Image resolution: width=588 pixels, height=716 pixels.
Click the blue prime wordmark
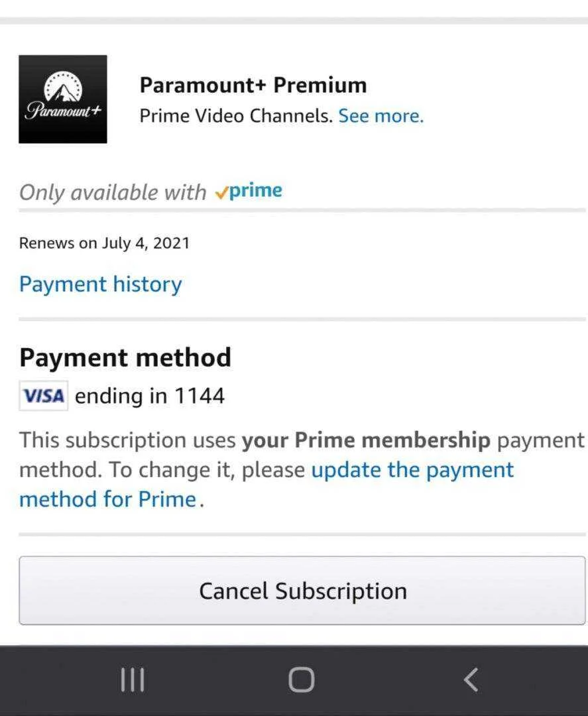tap(256, 191)
